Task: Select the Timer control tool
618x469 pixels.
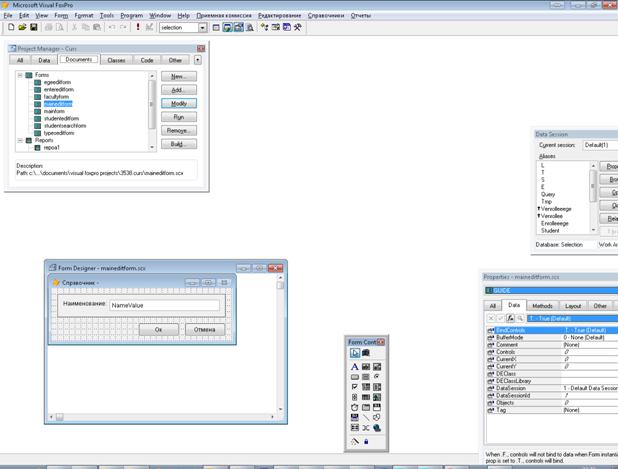Action: click(355, 408)
